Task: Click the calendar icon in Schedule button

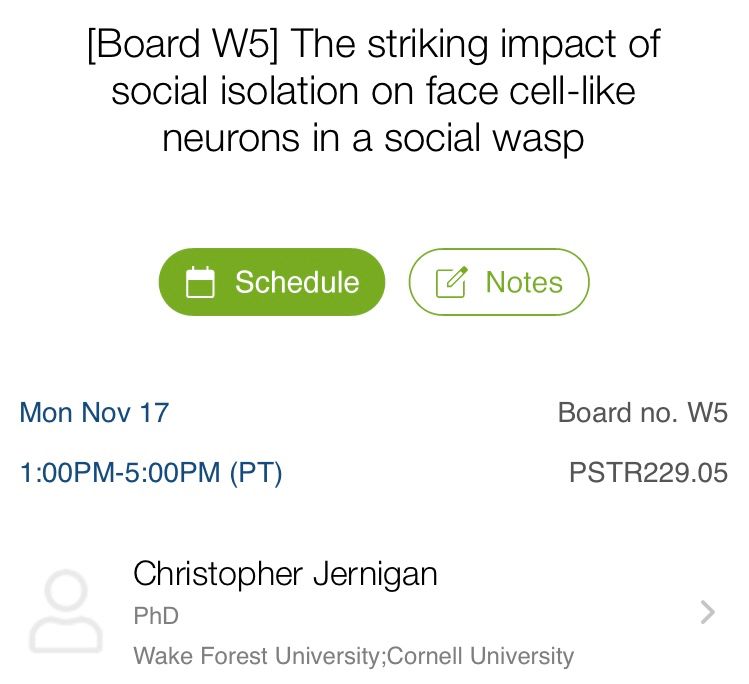Action: tap(201, 283)
